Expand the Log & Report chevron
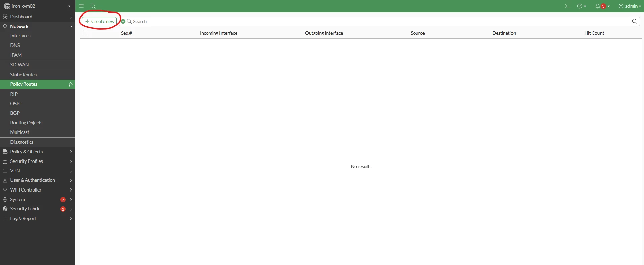Viewport: 644px width, 265px height. 71,218
